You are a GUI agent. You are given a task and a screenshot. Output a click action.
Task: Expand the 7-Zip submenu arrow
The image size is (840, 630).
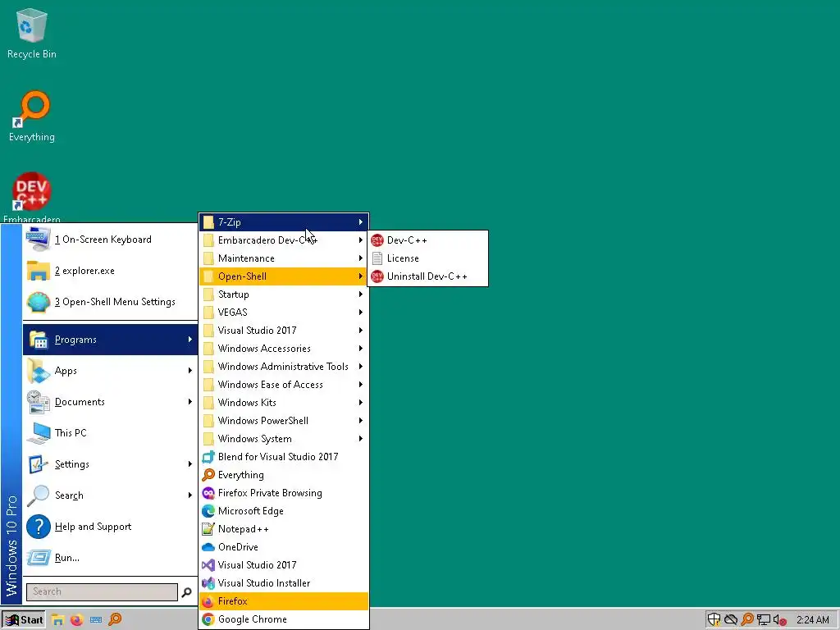coord(361,221)
